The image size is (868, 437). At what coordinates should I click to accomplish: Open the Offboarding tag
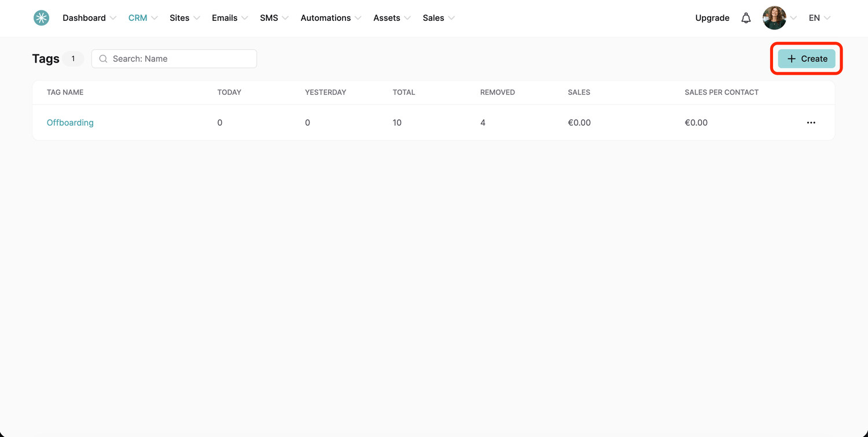tap(70, 123)
